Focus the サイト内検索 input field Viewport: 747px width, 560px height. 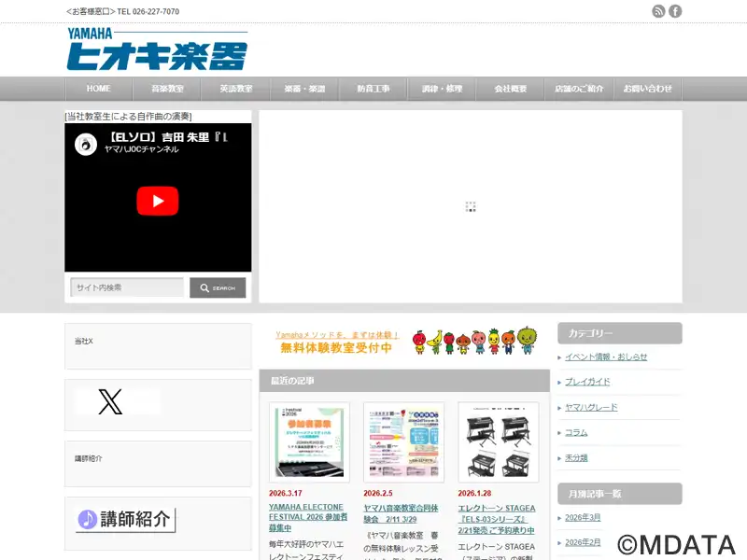pos(127,287)
